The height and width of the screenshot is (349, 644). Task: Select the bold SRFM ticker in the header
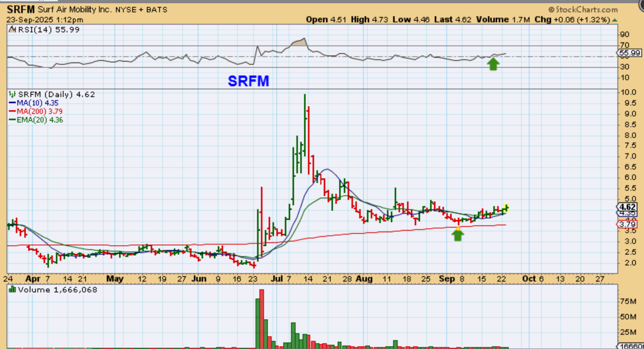pyautogui.click(x=21, y=9)
